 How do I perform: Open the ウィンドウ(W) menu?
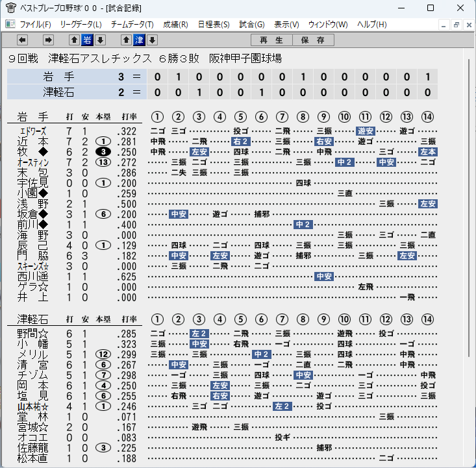(x=328, y=24)
